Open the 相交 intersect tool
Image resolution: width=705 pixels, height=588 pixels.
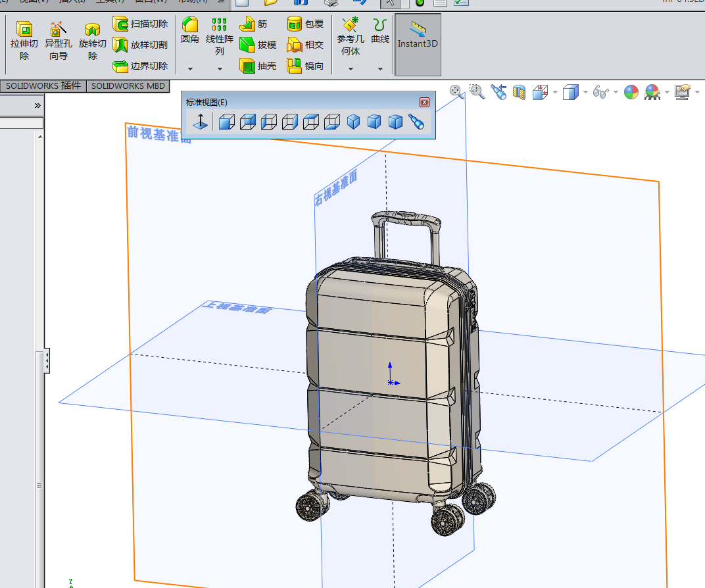pyautogui.click(x=305, y=45)
